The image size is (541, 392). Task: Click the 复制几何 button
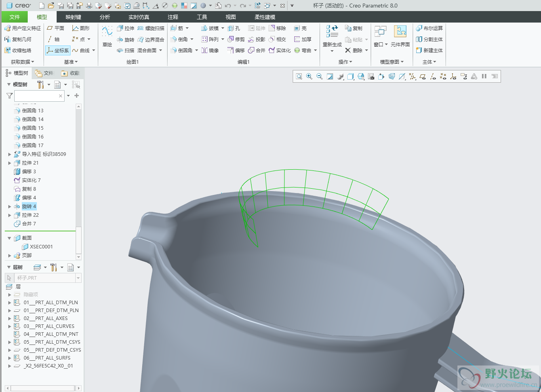tap(18, 40)
